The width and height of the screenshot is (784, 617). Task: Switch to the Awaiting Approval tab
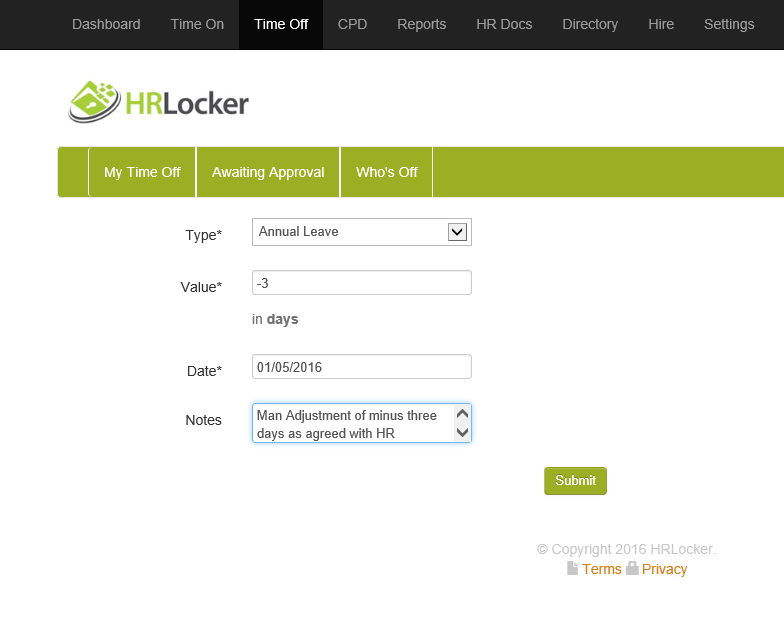[x=268, y=172]
